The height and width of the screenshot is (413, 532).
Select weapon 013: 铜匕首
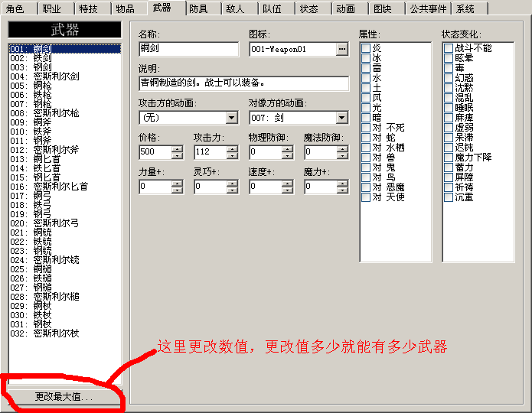click(65, 158)
